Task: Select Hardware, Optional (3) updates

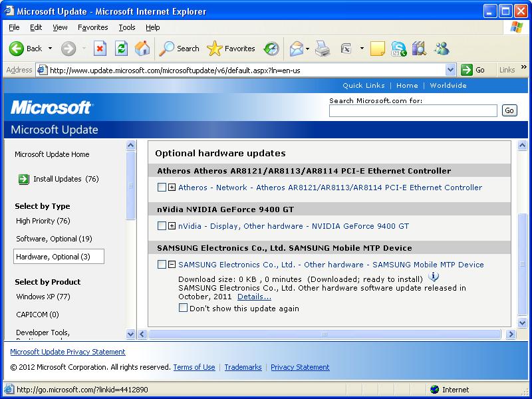Action: [59, 257]
